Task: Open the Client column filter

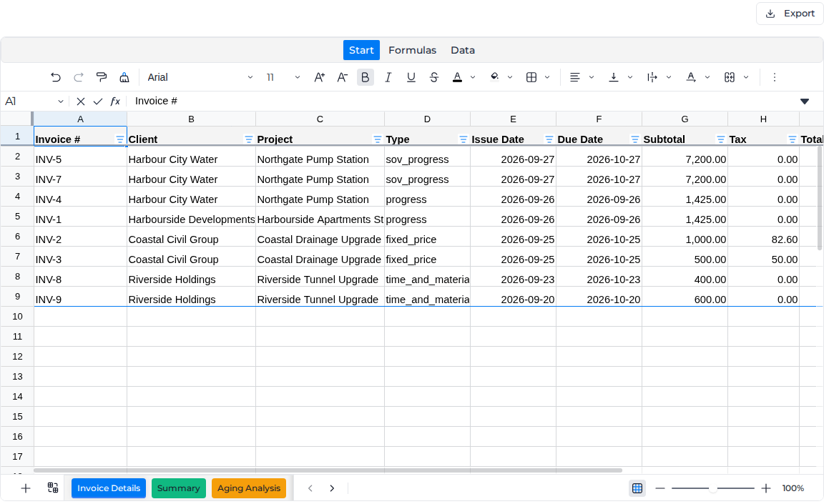Action: pyautogui.click(x=249, y=139)
